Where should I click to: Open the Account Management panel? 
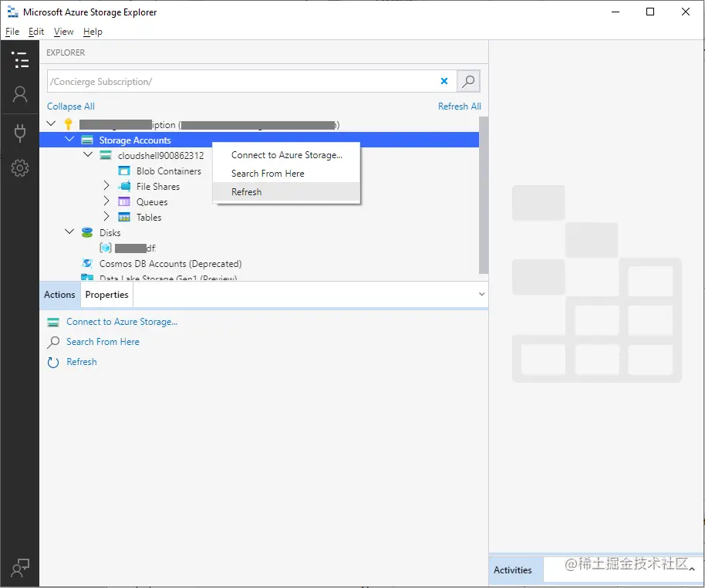20,94
